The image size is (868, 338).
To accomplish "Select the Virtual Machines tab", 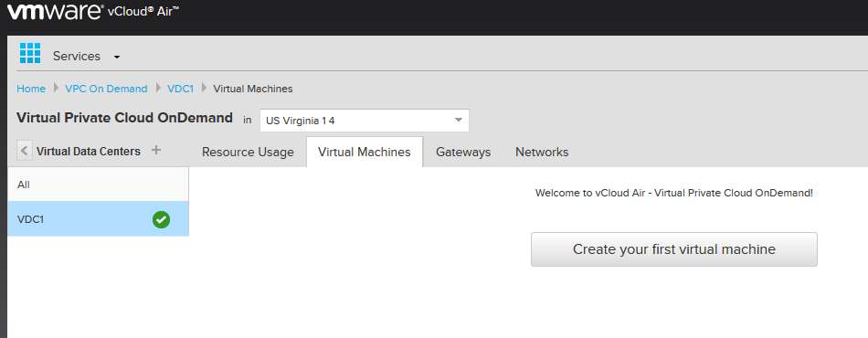I will point(365,153).
